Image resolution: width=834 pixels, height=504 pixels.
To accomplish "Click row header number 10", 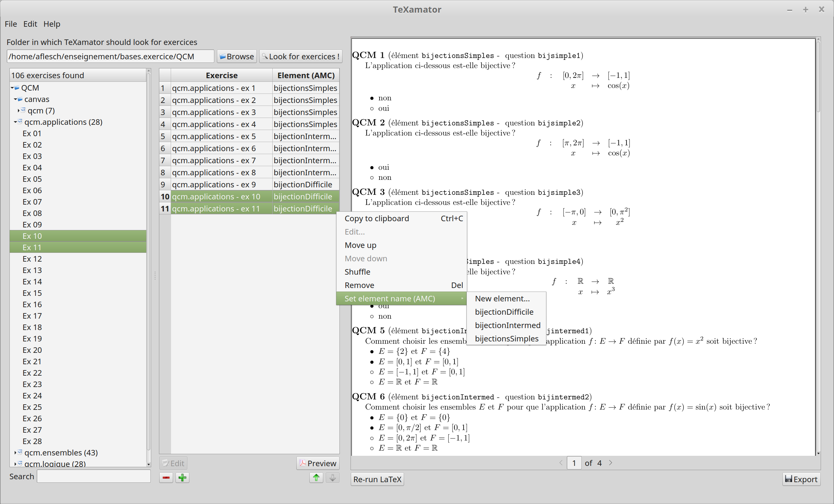I will (165, 197).
